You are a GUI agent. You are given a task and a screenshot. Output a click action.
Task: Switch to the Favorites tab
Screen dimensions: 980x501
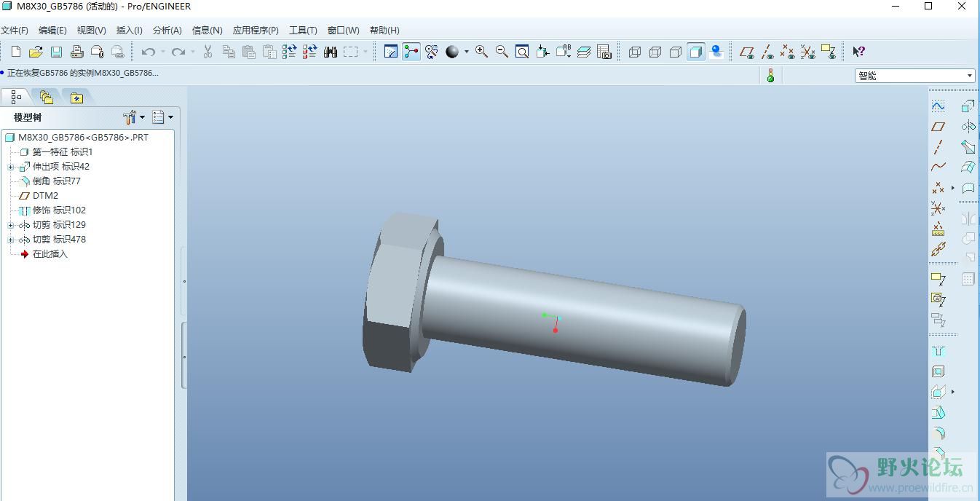76,97
